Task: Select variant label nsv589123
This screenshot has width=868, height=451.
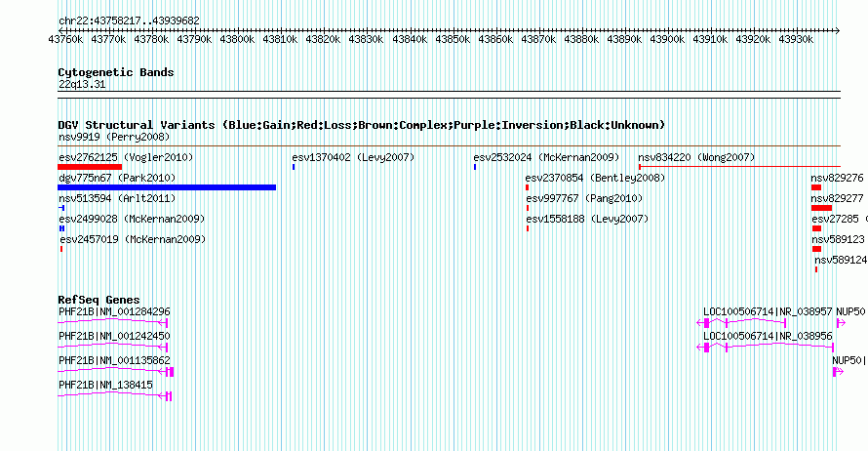Action: 838,239
